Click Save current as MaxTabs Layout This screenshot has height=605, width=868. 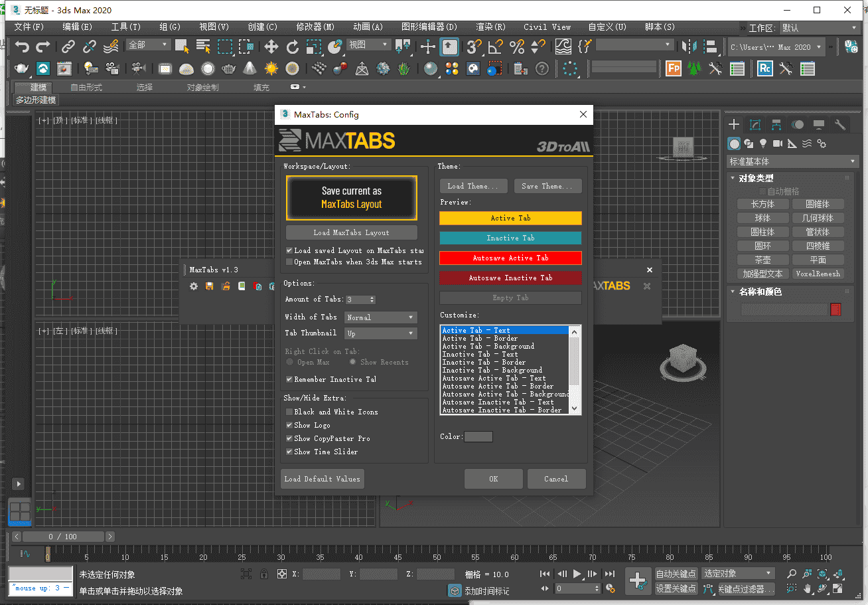pos(352,198)
